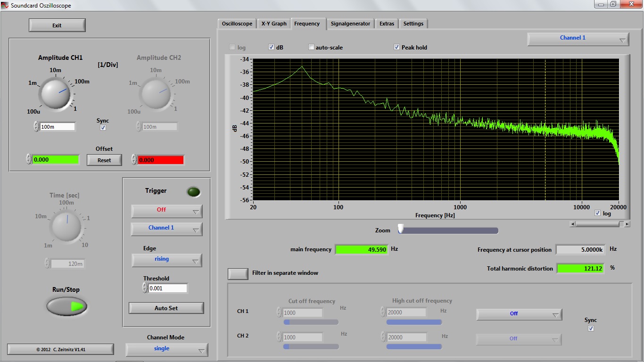Expand the Trigger mode Off dropdown

pyautogui.click(x=166, y=211)
